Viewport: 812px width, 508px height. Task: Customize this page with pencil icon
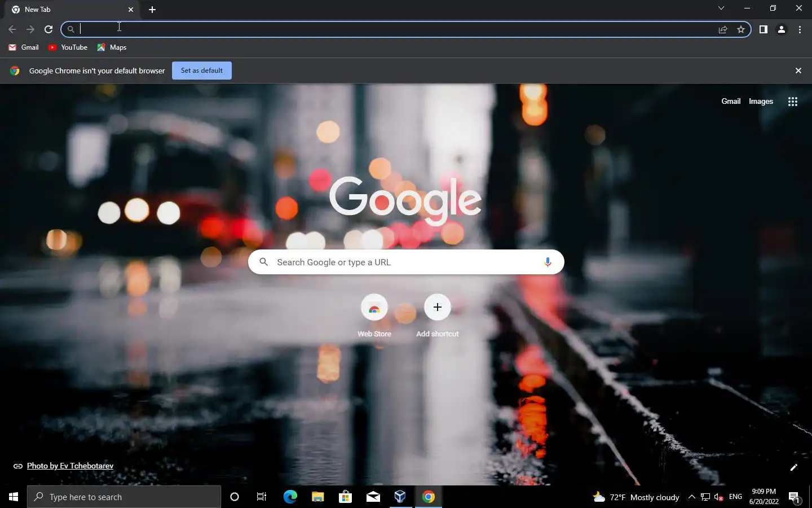coord(794,467)
